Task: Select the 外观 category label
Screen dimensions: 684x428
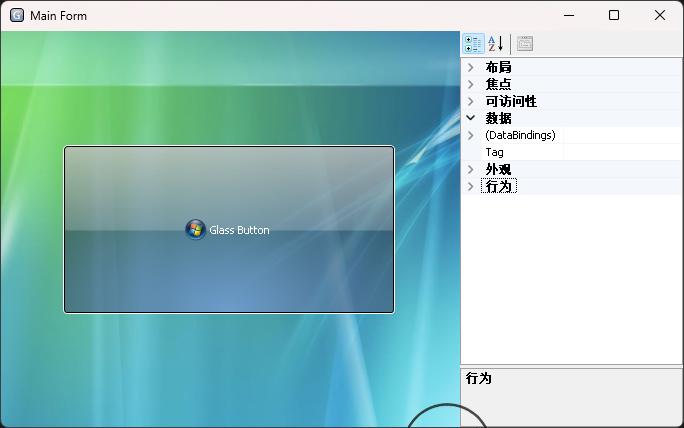Action: point(498,169)
